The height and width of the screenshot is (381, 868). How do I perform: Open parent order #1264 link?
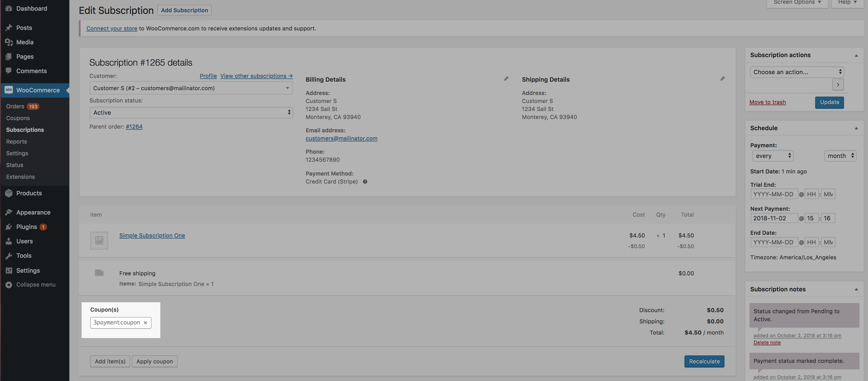[x=134, y=127]
